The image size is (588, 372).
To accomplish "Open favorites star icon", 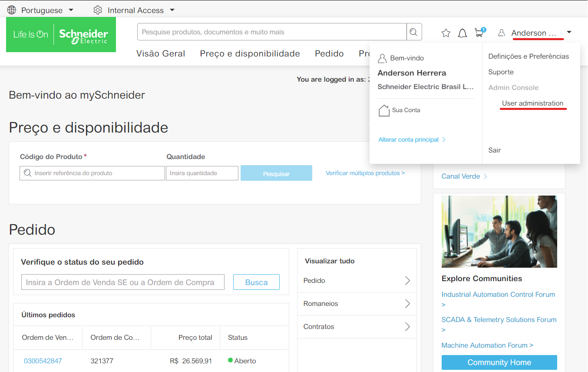I will click(x=446, y=33).
